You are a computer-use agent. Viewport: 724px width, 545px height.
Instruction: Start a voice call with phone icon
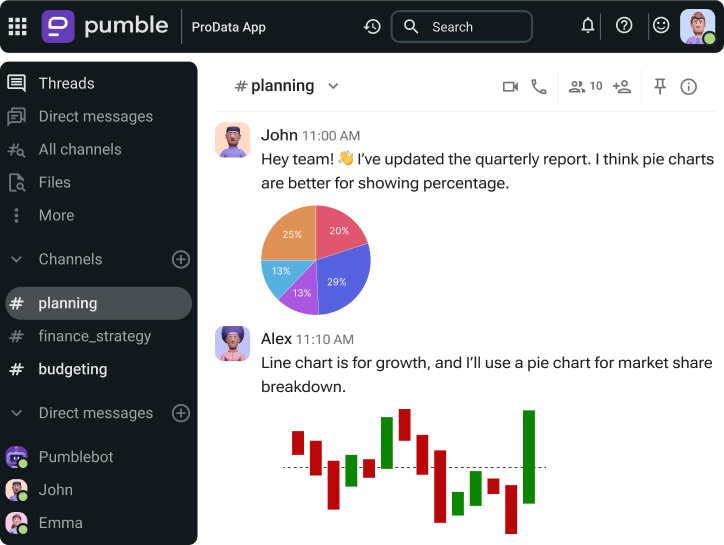[x=538, y=86]
